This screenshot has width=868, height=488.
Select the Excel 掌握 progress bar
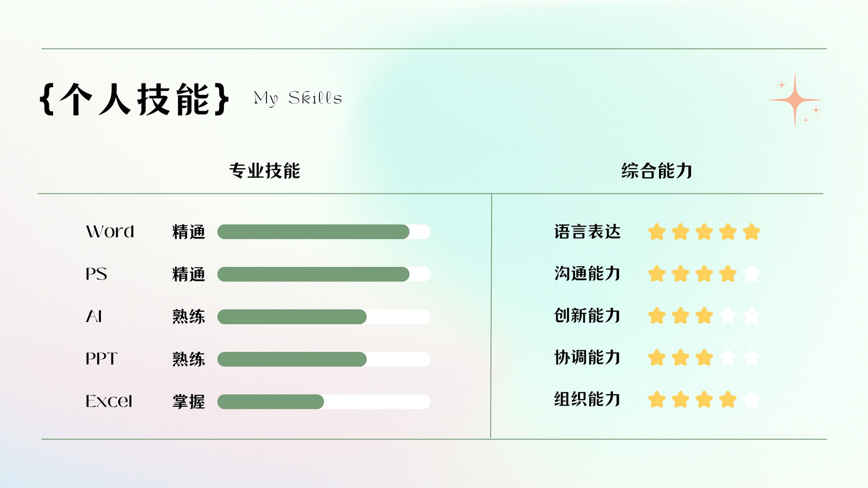click(324, 402)
